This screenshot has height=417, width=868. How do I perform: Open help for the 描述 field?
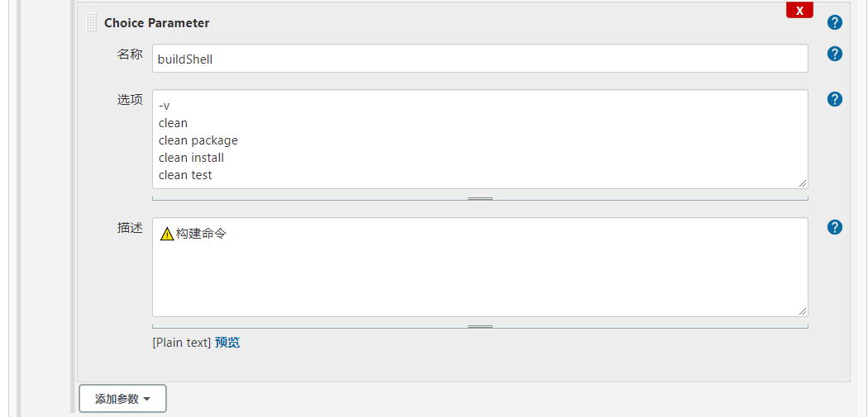[835, 227]
